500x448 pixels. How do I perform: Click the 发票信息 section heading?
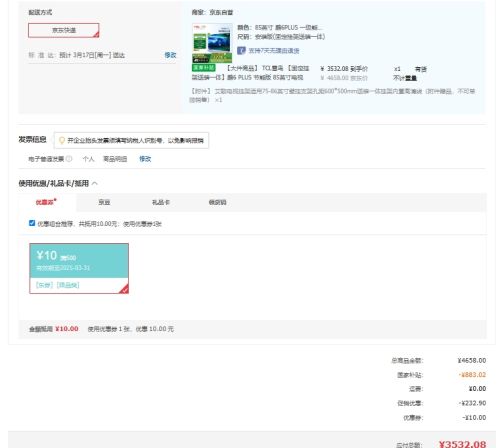[32, 139]
